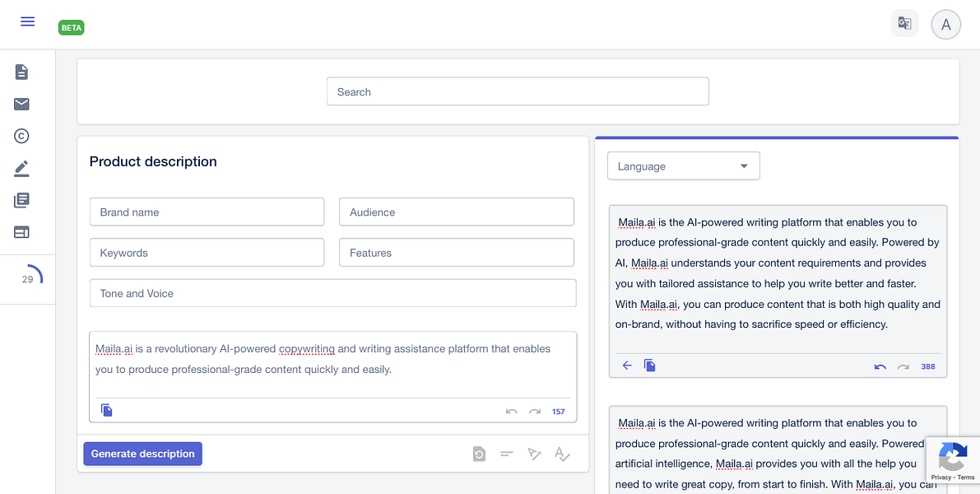Open the copyright sidebar icon

(x=22, y=136)
